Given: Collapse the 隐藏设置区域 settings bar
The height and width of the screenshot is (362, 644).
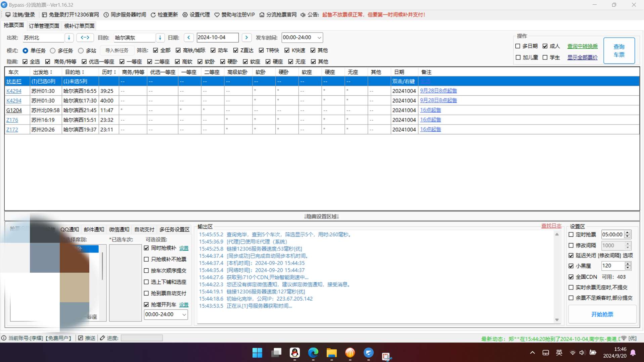Looking at the screenshot, I should (322, 217).
